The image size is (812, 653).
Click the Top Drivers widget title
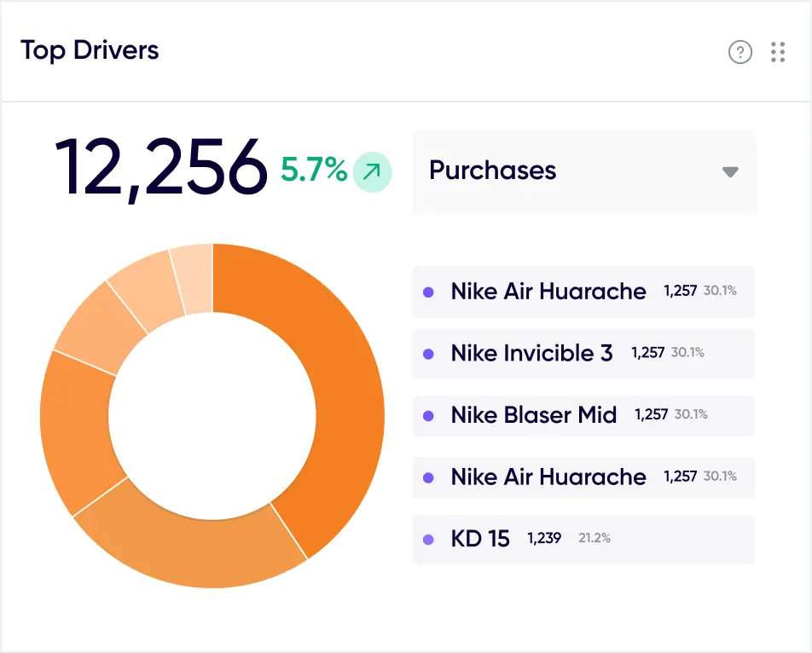90,50
